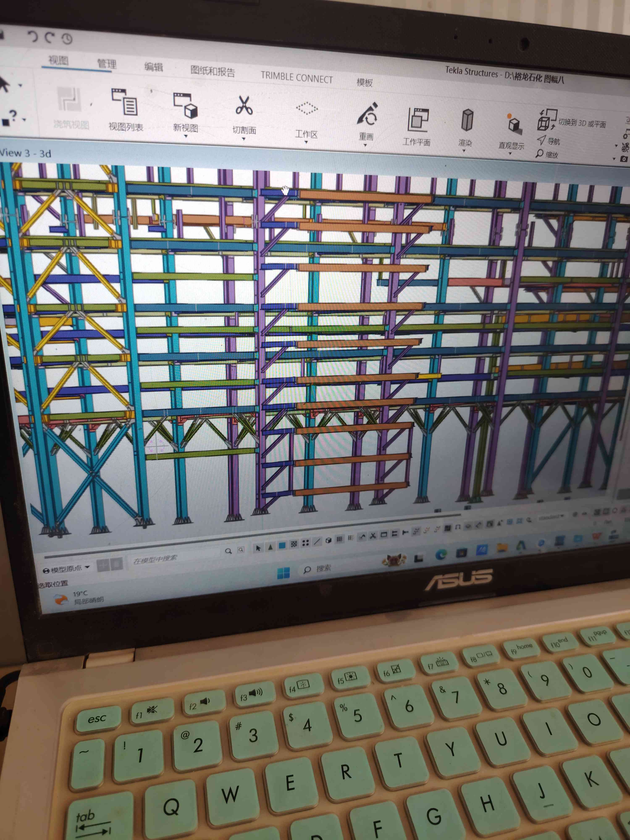
Task: Switch to the Manage (管理) ribbon tab
Action: click(107, 63)
